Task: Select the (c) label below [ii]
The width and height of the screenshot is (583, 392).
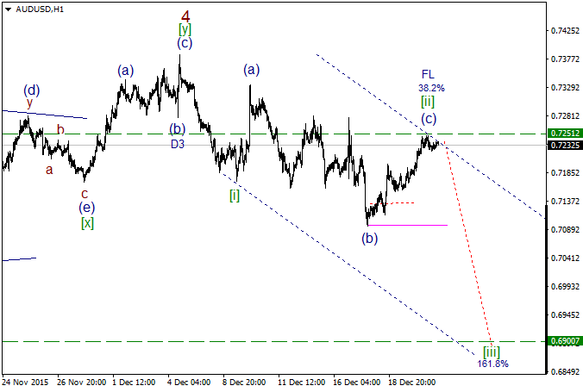Action: click(x=429, y=119)
